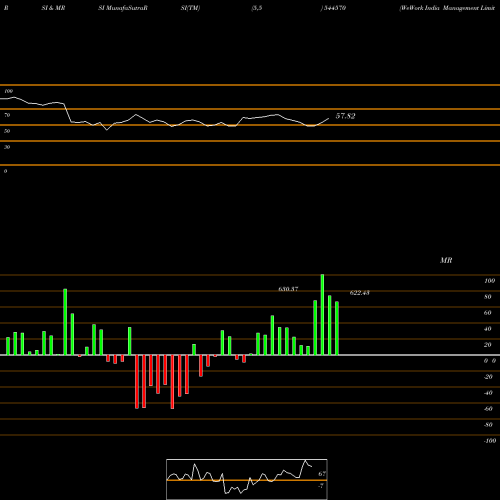This screenshot has height=500, width=500.
Task: Click the 20 label on MR right axis
Action: [x=488, y=345]
